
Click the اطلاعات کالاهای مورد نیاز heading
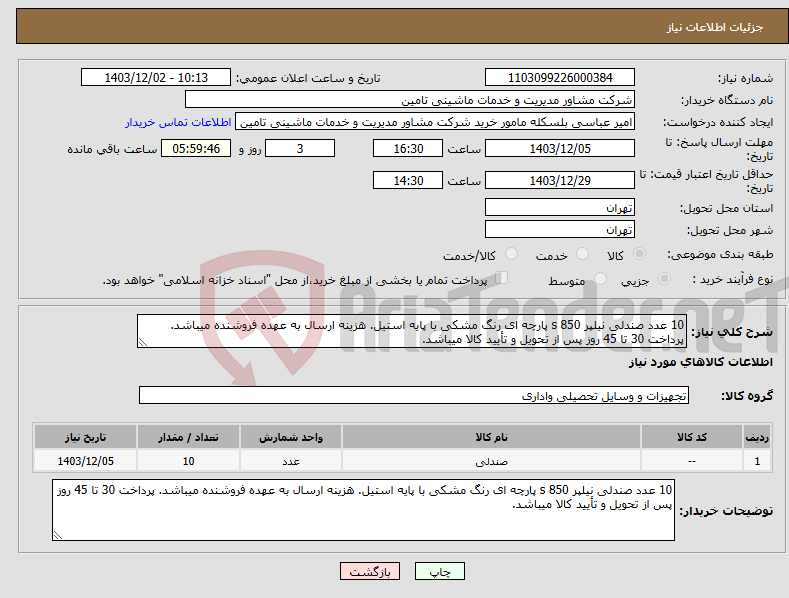click(x=700, y=362)
